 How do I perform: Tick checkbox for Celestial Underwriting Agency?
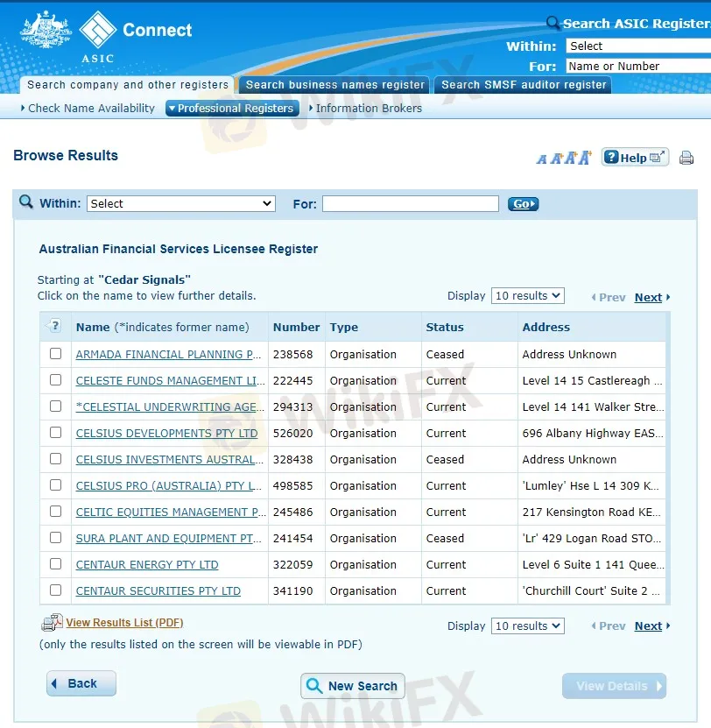(x=56, y=406)
